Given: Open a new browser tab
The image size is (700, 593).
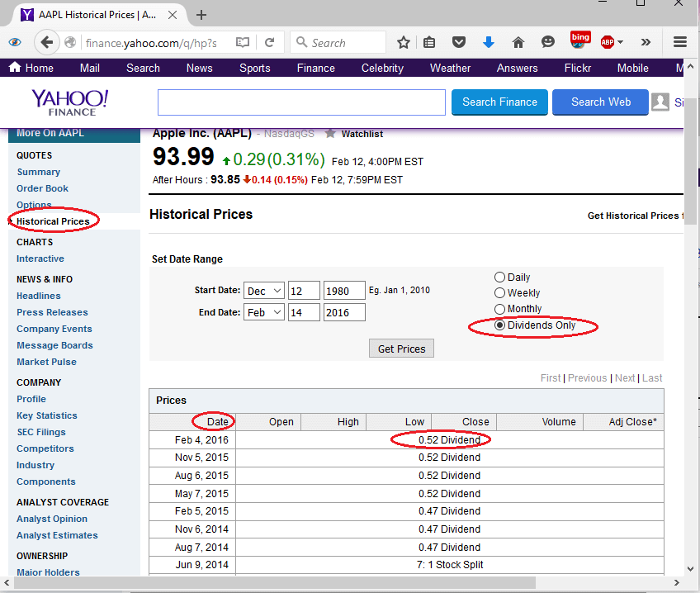Looking at the screenshot, I should 201,15.
